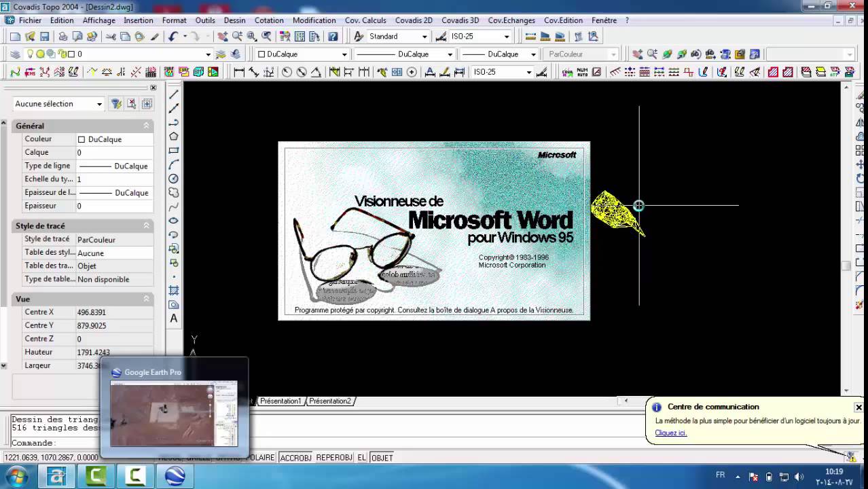Screen dimensions: 868x489
Task: Click the Print icon in the standard toolbar
Action: pyautogui.click(x=62, y=37)
